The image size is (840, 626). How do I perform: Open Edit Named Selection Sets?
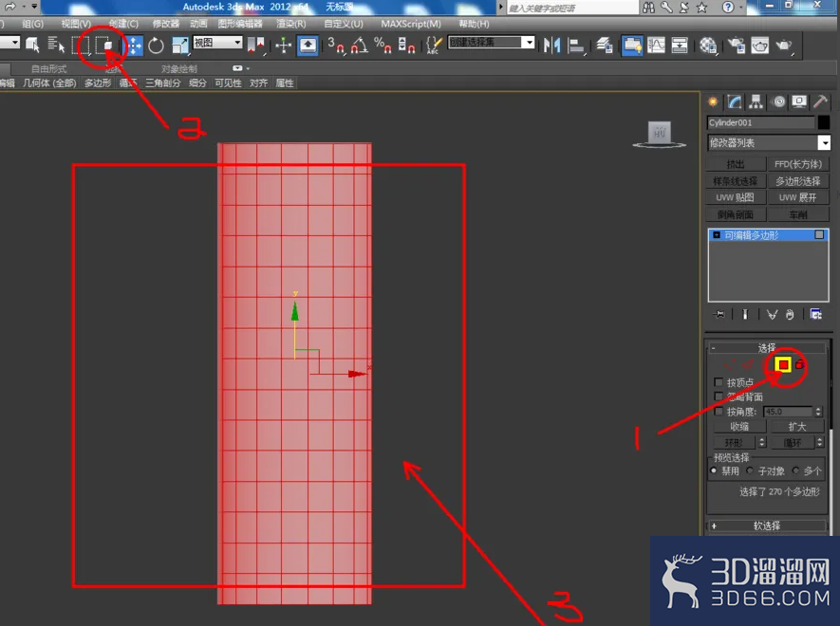click(x=434, y=46)
